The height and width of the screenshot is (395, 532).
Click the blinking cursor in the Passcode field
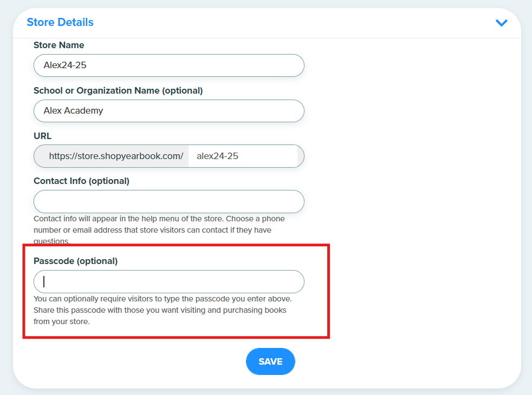(44, 281)
